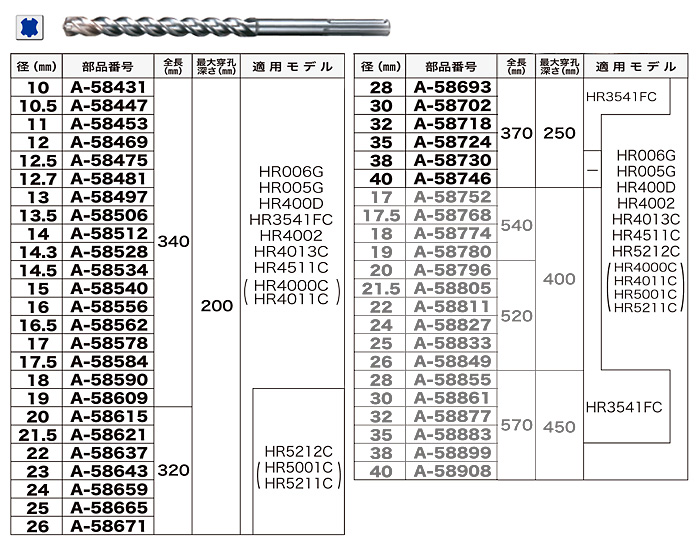Select part number A-58506
Viewport: 700px width, 550px height.
click(x=109, y=215)
